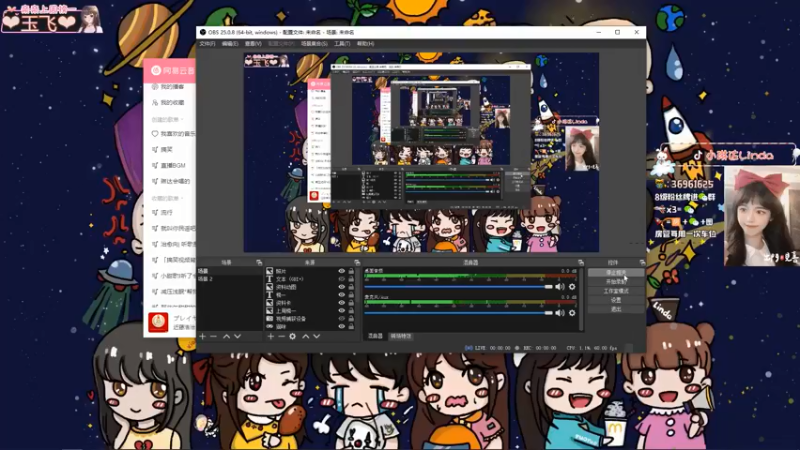Click 退出 button in 控件 panel

[x=616, y=309]
